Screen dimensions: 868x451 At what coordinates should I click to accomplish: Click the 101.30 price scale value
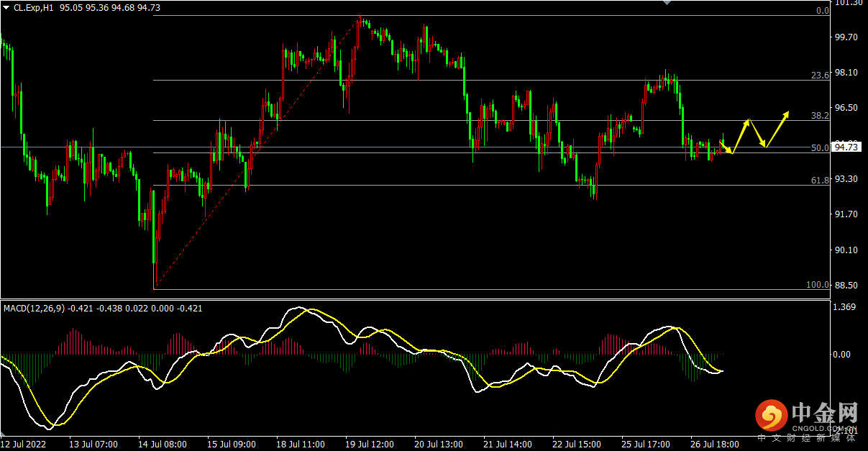click(x=849, y=3)
